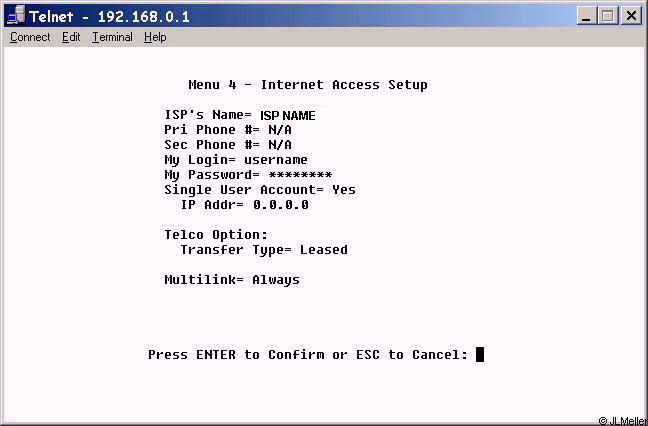Toggle the Single User Account Yes value
The width and height of the screenshot is (648, 426).
tap(344, 190)
